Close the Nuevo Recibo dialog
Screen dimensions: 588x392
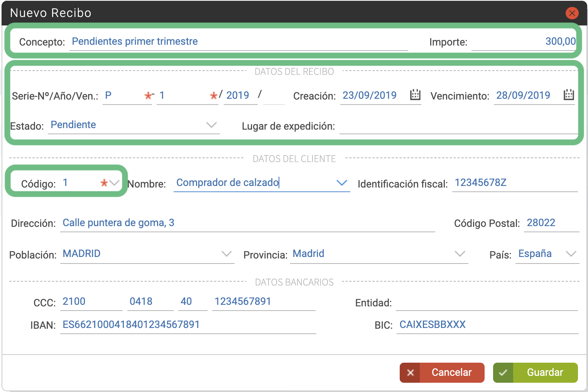(x=572, y=13)
